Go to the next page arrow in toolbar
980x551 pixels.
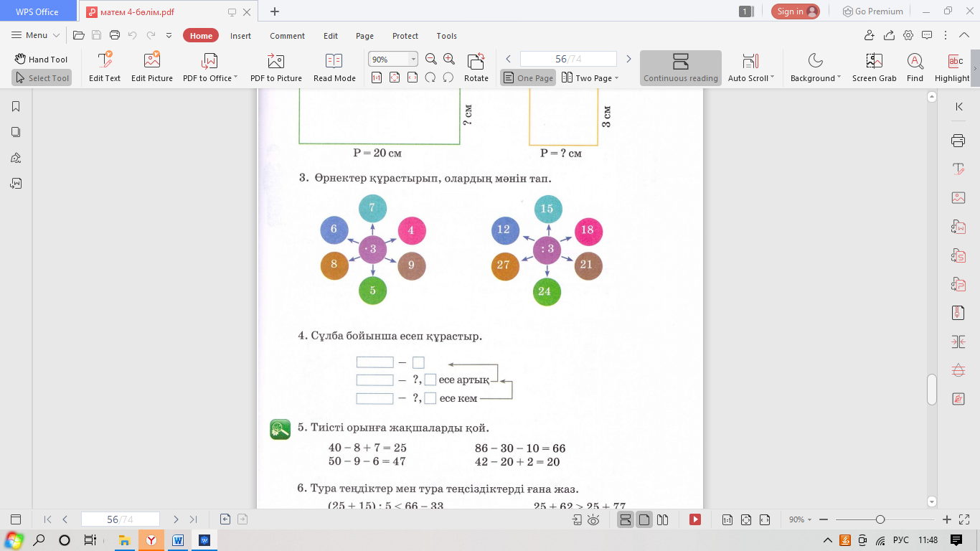click(x=629, y=60)
